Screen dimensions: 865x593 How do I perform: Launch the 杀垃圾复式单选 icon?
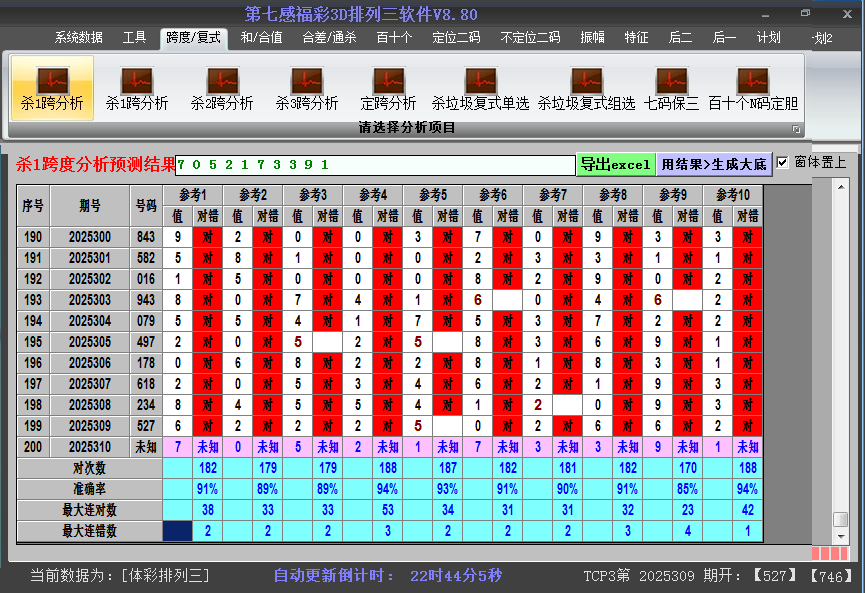click(480, 88)
